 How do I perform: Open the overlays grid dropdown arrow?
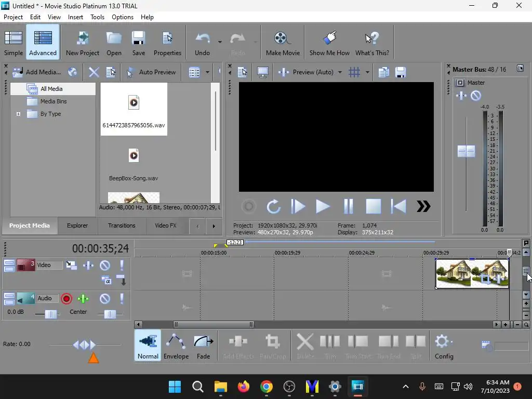[367, 72]
